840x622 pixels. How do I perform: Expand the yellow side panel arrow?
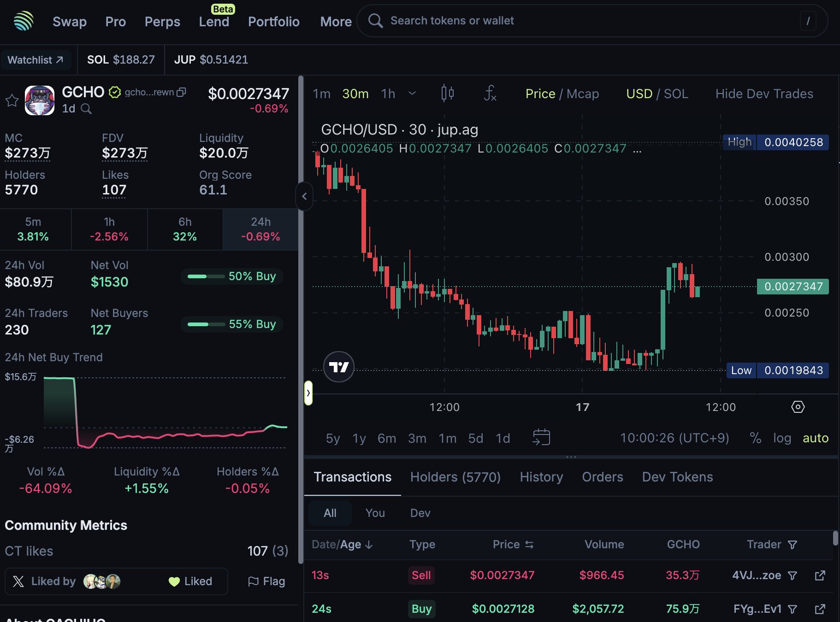pos(308,393)
